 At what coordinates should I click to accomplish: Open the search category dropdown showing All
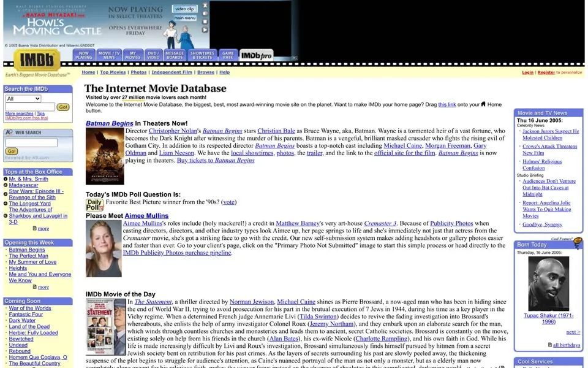pos(23,99)
